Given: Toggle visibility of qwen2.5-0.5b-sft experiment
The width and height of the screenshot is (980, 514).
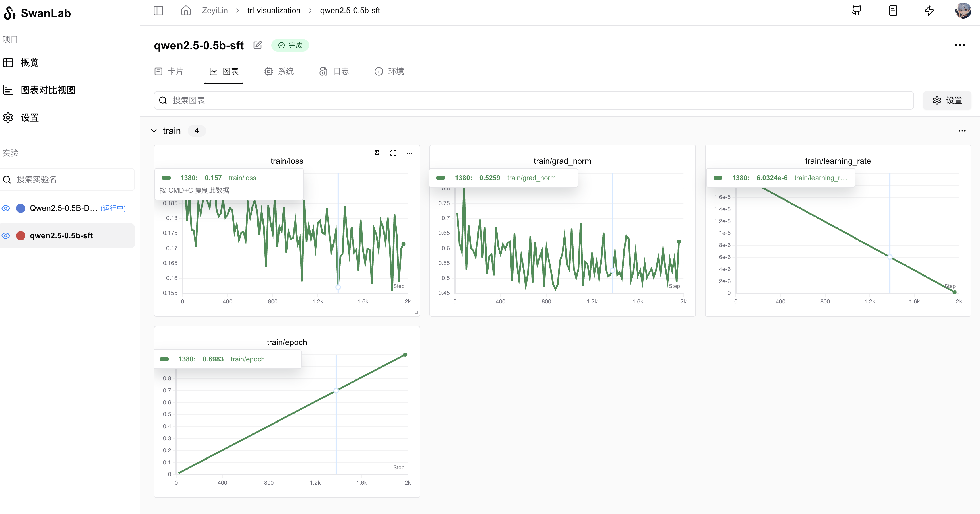Looking at the screenshot, I should tap(6, 236).
